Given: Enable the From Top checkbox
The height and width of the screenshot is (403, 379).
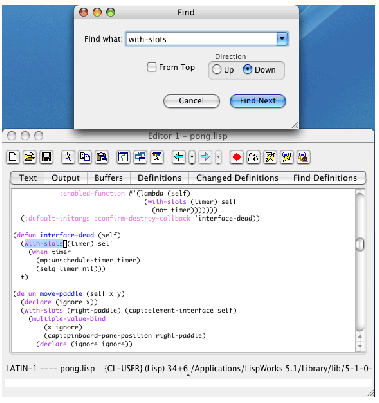Looking at the screenshot, I should pos(151,67).
